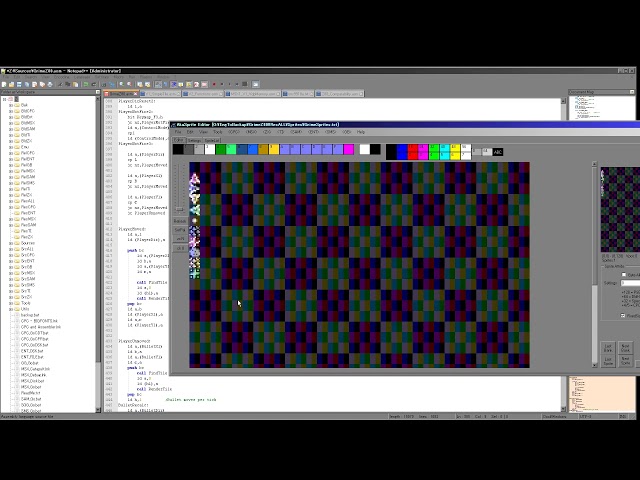Image resolution: width=640 pixels, height=480 pixels.
Task: Select the SrcZX folder in the tree
Action: click(x=27, y=297)
